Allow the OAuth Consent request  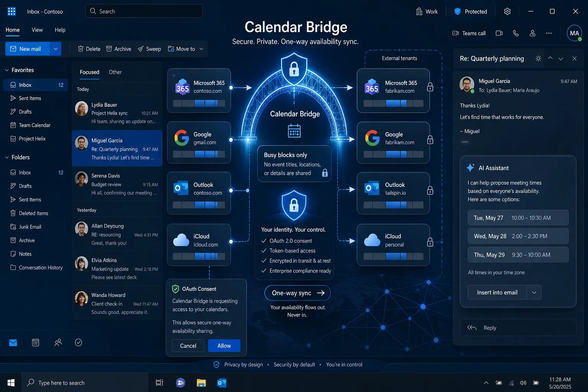pyautogui.click(x=224, y=346)
